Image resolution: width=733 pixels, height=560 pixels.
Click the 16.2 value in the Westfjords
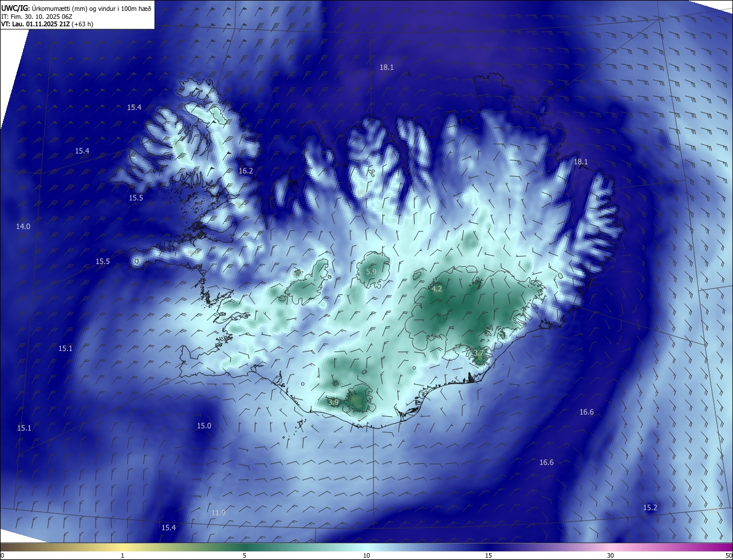pos(246,171)
